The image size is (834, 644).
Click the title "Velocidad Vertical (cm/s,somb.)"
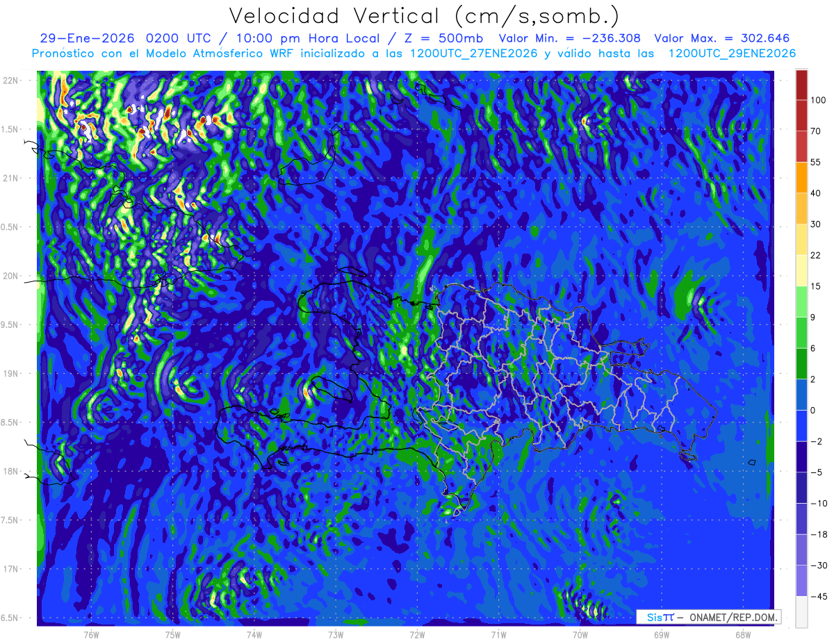423,16
